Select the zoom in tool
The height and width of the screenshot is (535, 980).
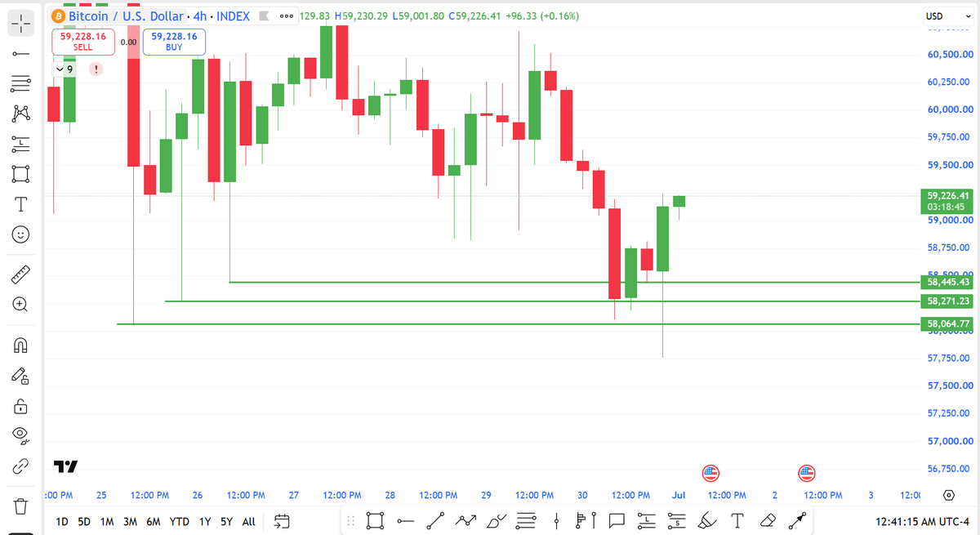coord(20,305)
